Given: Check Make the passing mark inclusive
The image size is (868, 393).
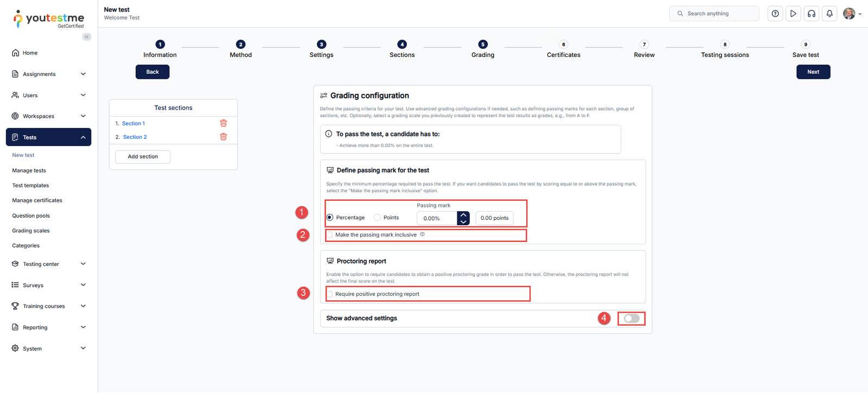Looking at the screenshot, I should pyautogui.click(x=329, y=235).
